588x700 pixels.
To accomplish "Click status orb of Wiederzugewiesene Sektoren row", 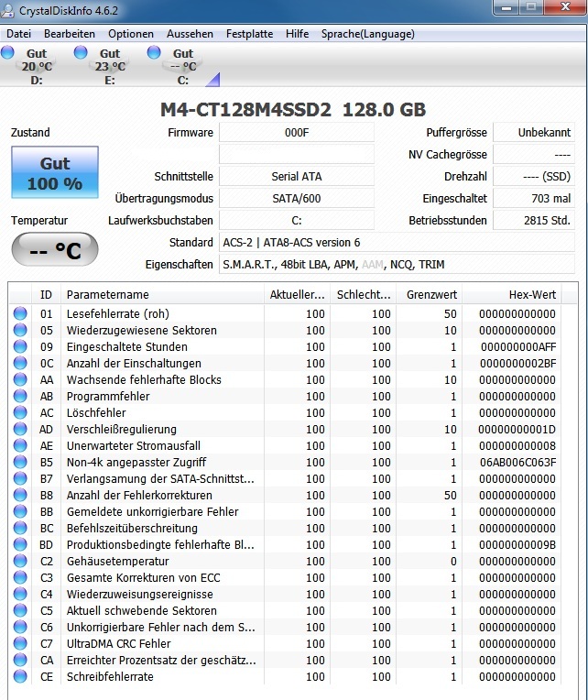I will (x=20, y=330).
